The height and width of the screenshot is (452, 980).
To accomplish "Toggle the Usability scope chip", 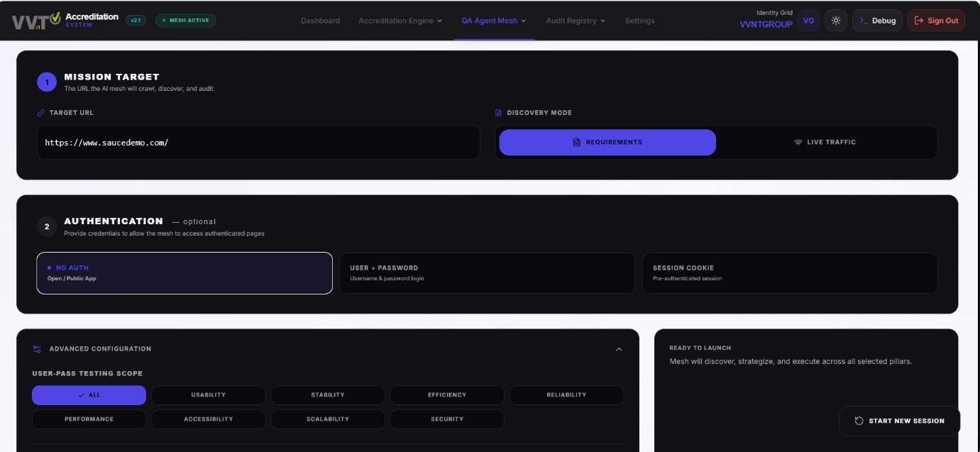I will (209, 395).
